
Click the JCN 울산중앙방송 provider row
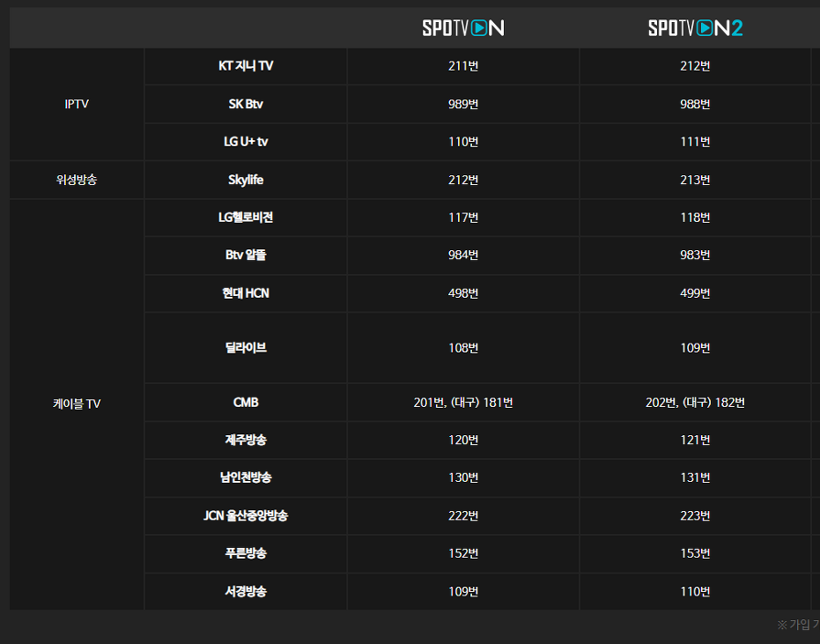[245, 515]
